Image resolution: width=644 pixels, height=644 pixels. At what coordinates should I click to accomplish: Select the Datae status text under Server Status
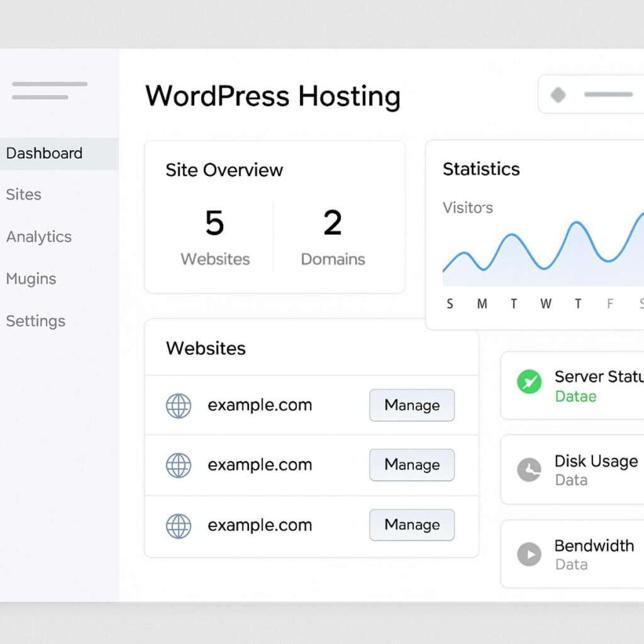(x=574, y=396)
